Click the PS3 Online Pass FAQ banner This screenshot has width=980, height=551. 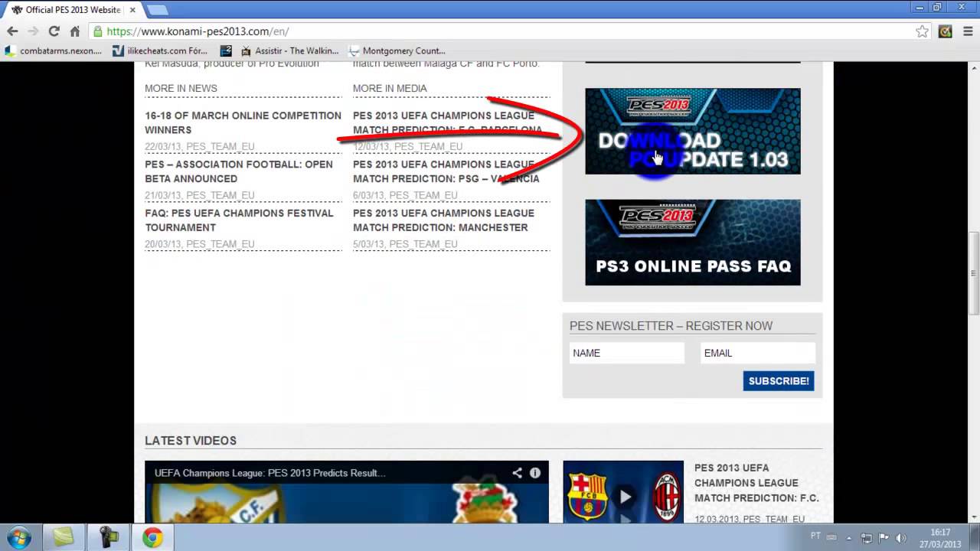pyautogui.click(x=693, y=243)
